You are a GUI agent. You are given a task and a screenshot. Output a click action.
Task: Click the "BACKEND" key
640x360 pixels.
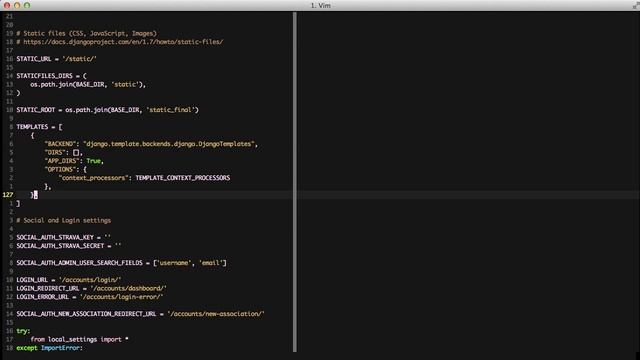[x=60, y=144]
